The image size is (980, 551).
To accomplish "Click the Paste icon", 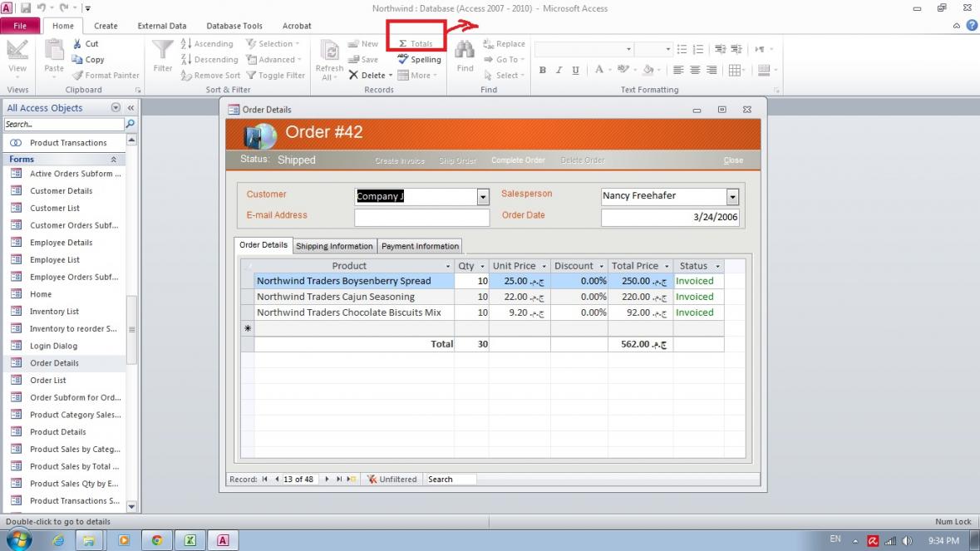I will coord(54,57).
